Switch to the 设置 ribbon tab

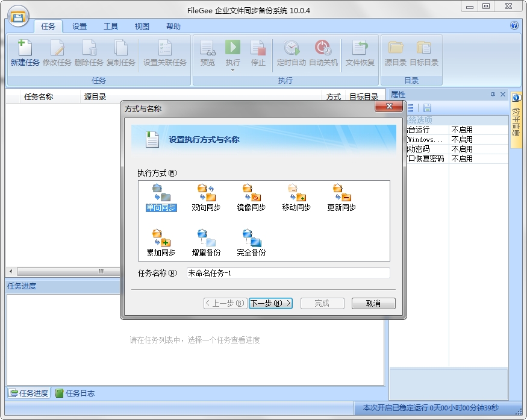point(80,26)
